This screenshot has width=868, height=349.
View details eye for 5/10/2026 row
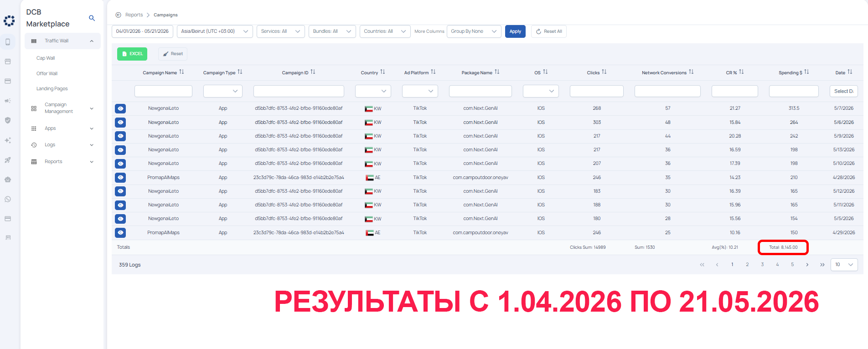coord(120,164)
